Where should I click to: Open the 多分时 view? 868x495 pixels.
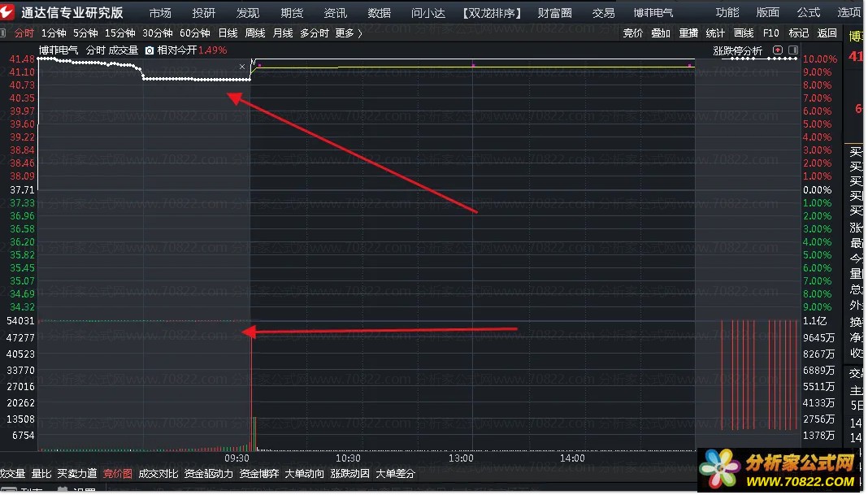click(315, 33)
